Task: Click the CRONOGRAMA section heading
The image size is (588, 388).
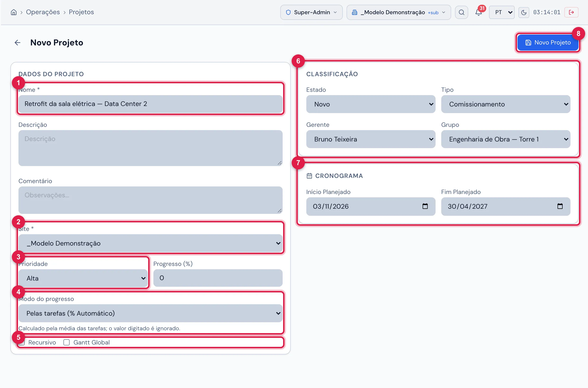Action: point(339,176)
